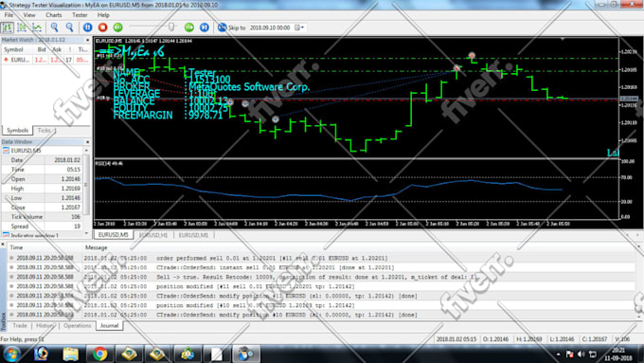Click the zoom in magnifier icon
This screenshot has width=644, height=363.
tap(54, 27)
